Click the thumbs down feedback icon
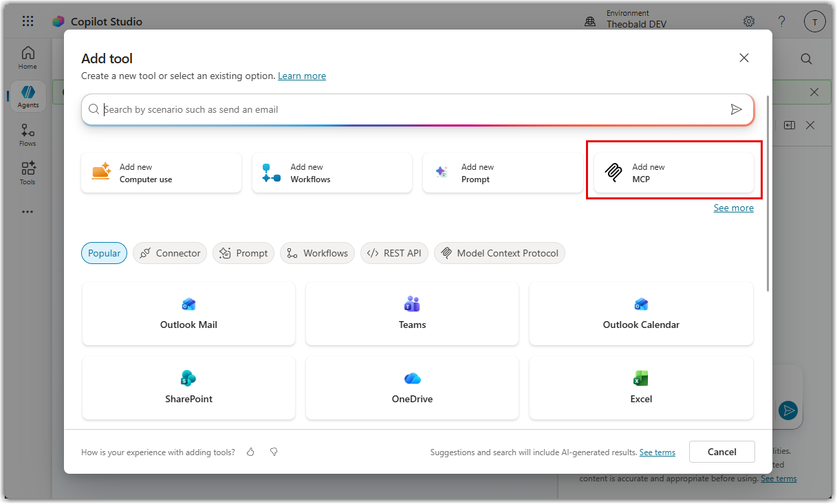The width and height of the screenshot is (837, 504). point(274,452)
